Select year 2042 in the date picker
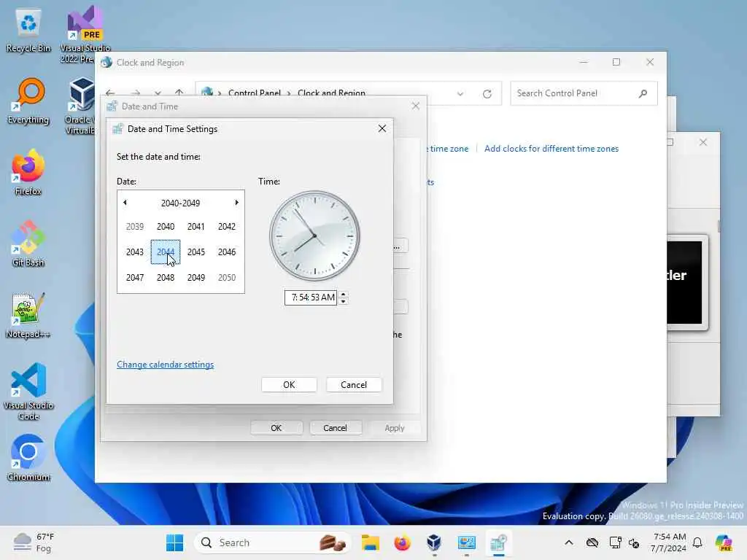Image resolution: width=747 pixels, height=560 pixels. [227, 227]
